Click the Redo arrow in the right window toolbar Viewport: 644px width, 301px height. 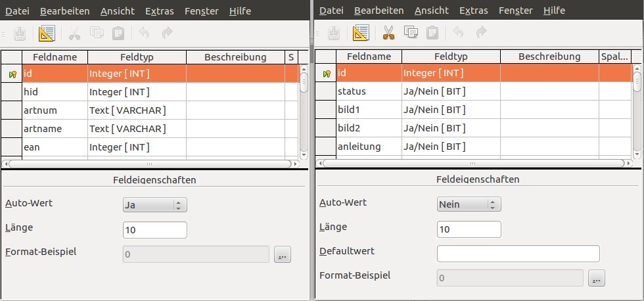(481, 32)
